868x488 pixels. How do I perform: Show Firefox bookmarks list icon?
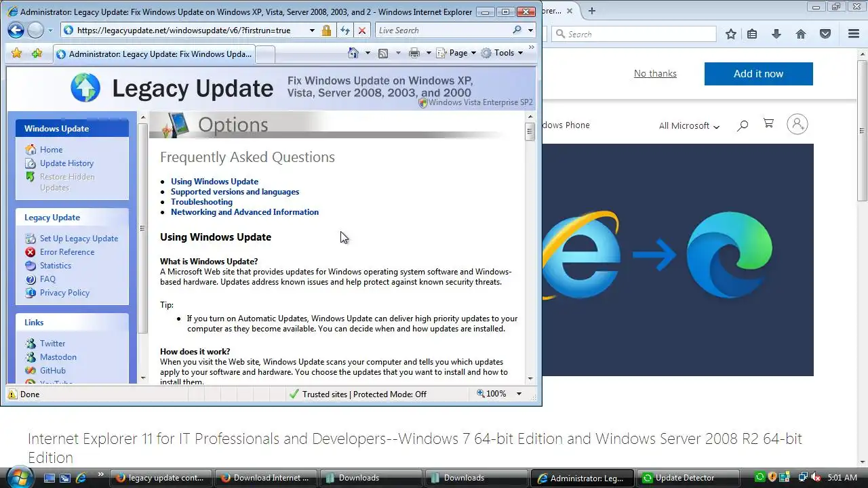(752, 34)
